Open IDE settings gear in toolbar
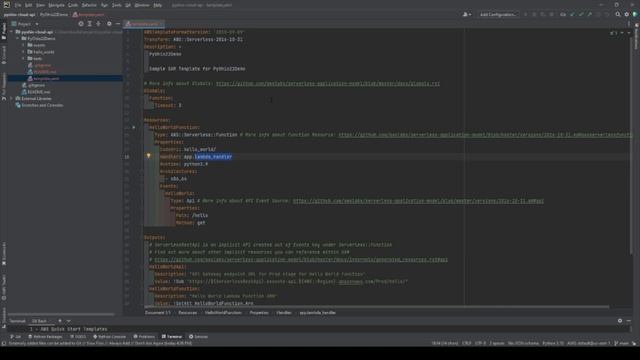 coord(627,14)
